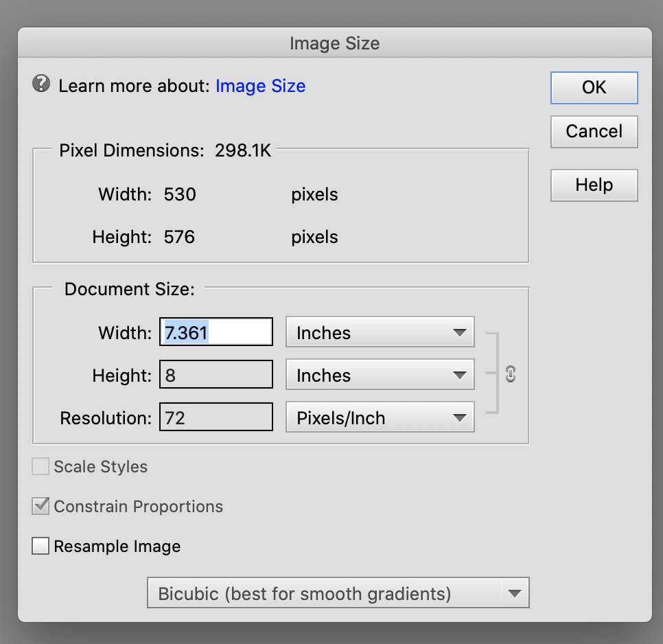This screenshot has height=644, width=663.
Task: Click the Image Size dialog title bar
Action: pyautogui.click(x=334, y=44)
